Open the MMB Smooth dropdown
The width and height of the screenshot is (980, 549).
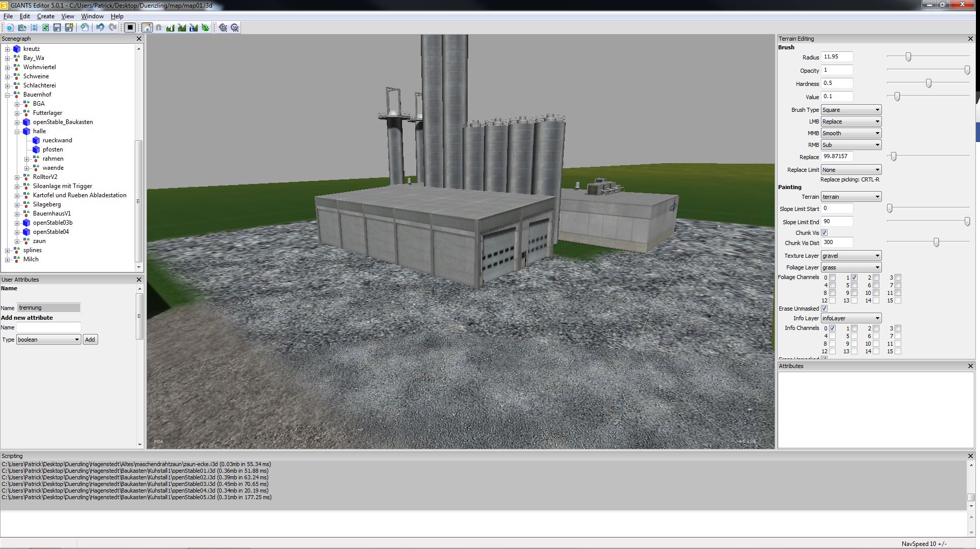[x=851, y=133]
